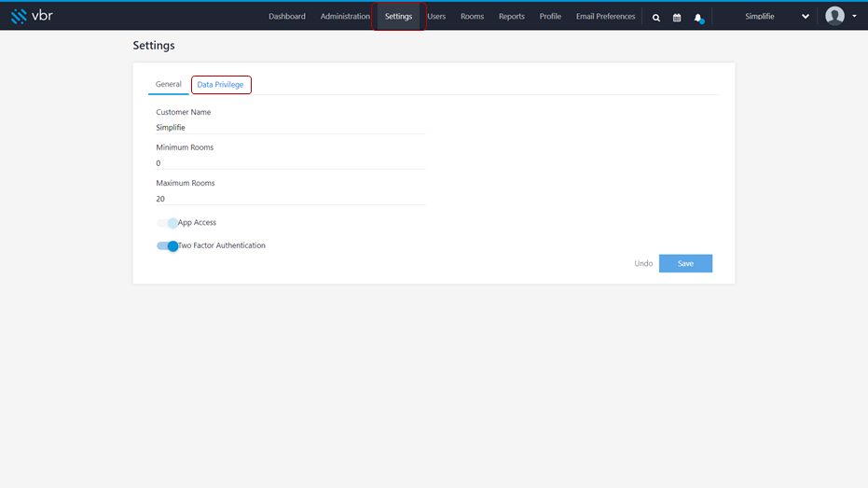The height and width of the screenshot is (488, 868).
Task: Navigate to Rooms page
Action: coord(472,16)
